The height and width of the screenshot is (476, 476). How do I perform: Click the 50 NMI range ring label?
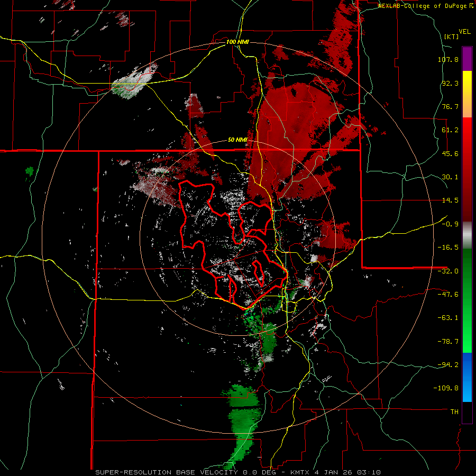pyautogui.click(x=237, y=140)
